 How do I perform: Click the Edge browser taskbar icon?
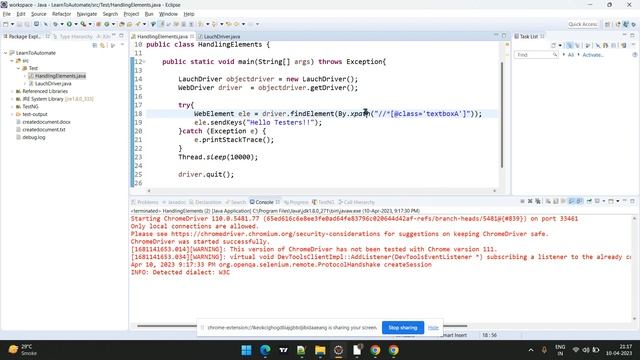265,350
